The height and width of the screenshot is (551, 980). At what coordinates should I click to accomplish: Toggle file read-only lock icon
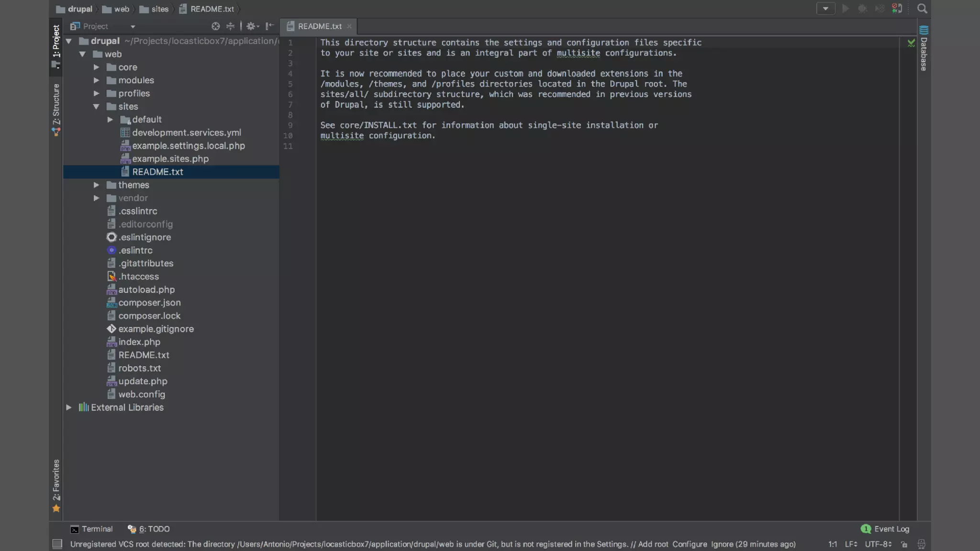pyautogui.click(x=904, y=544)
